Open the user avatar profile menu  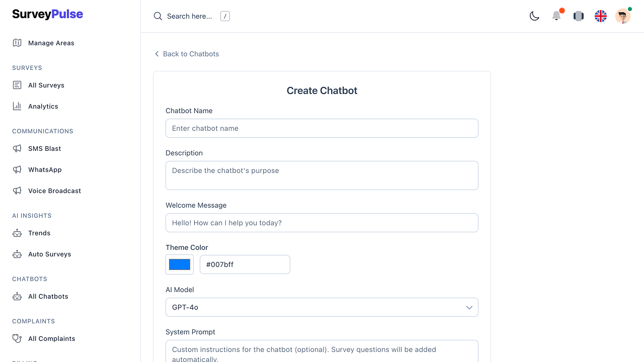pos(623,16)
